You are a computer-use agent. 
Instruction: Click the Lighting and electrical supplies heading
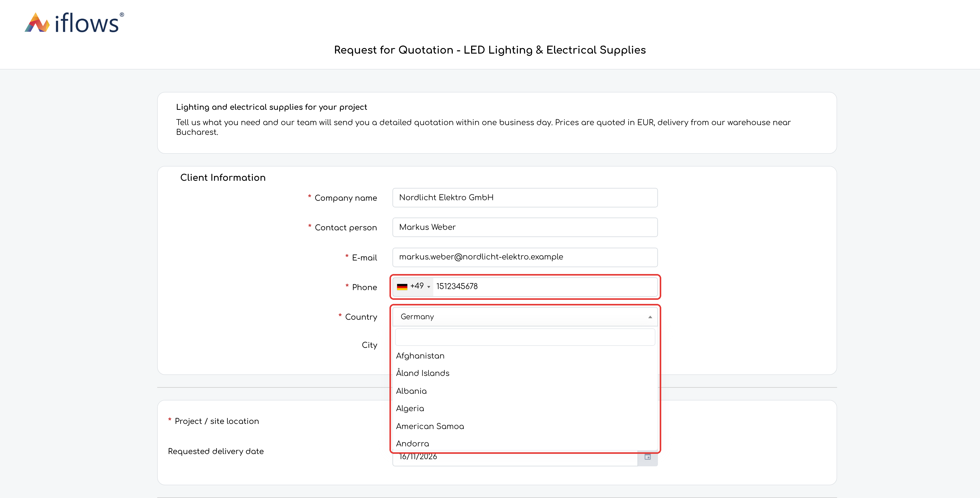pos(272,107)
